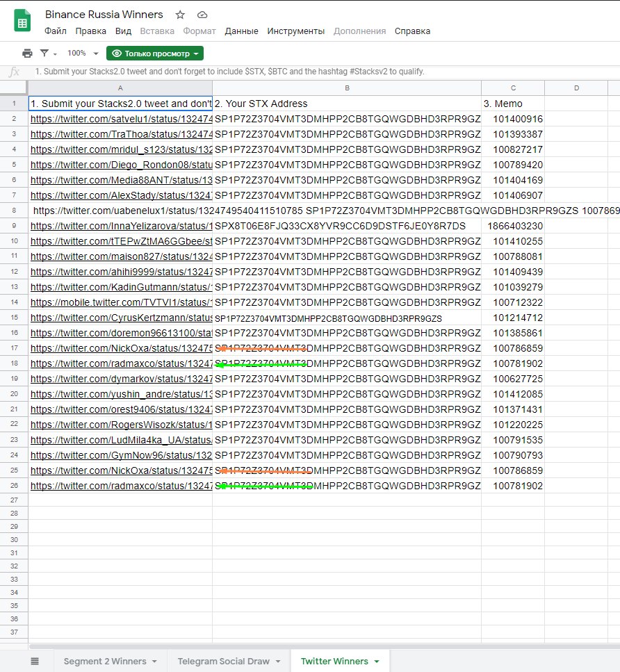The height and width of the screenshot is (672, 620).
Task: Open the Справка menu
Action: (x=412, y=31)
